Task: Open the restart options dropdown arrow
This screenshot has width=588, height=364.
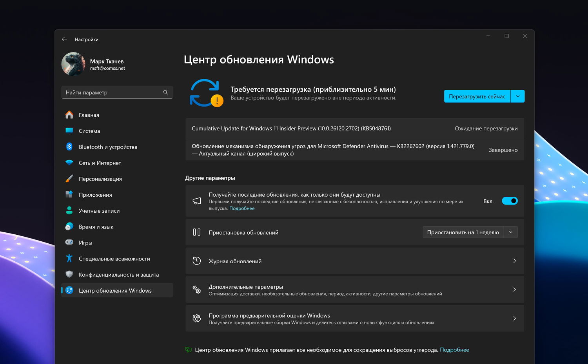Action: point(518,96)
